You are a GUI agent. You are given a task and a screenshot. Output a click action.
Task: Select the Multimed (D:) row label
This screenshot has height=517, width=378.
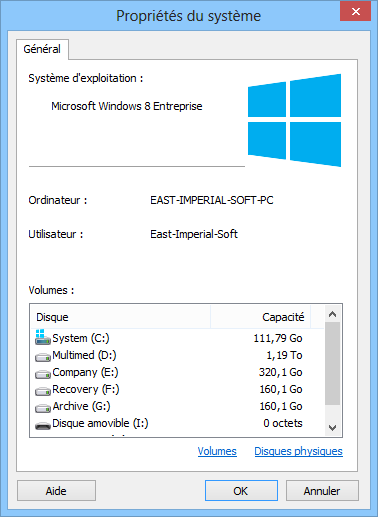(84, 355)
